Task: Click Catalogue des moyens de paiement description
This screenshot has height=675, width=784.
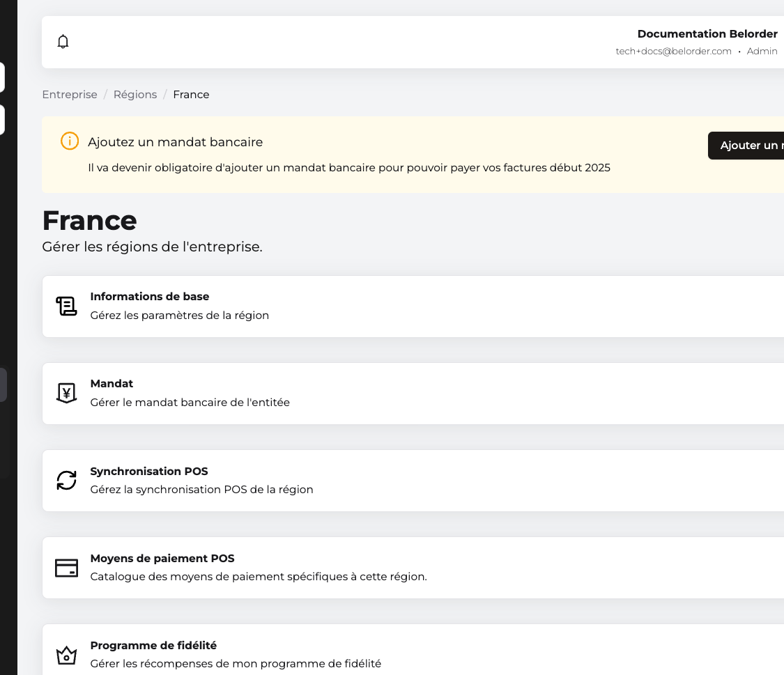Action: (x=259, y=577)
